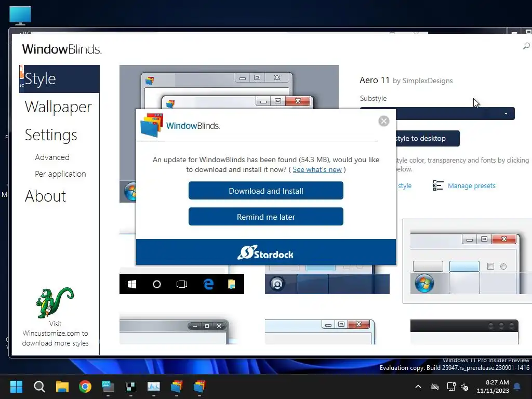The image size is (532, 399).
Task: Apply style to desktop button
Action: [x=428, y=138]
